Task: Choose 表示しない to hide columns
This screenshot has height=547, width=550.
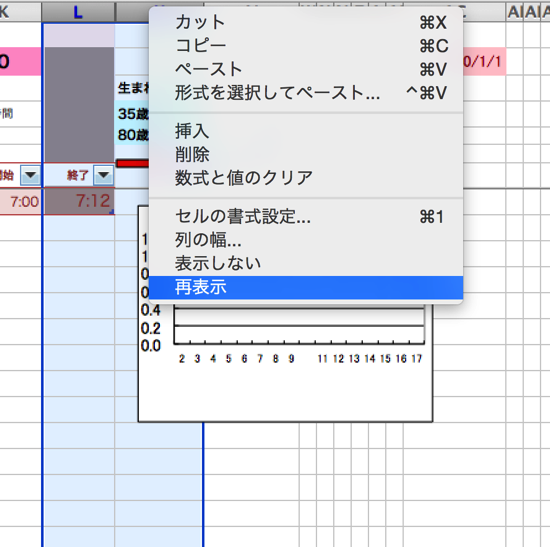Action: pyautogui.click(x=306, y=263)
